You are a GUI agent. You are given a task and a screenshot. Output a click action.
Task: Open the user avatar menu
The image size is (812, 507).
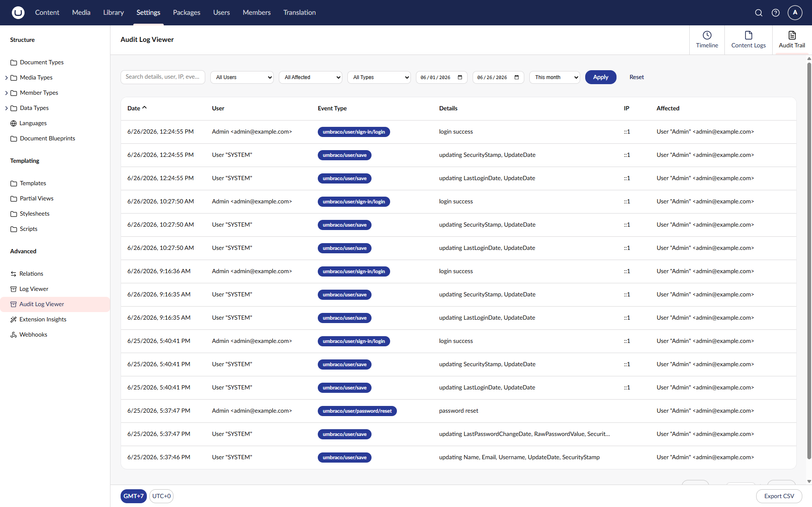795,13
